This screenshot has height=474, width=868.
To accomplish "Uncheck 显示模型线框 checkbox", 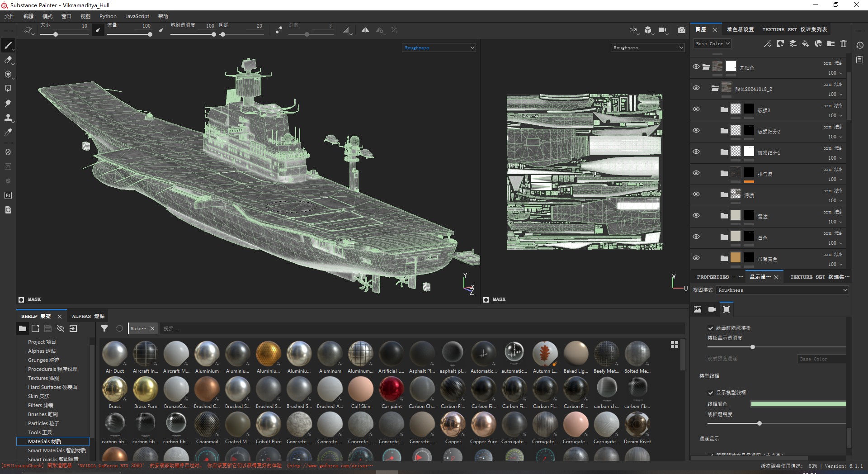I will [x=711, y=393].
